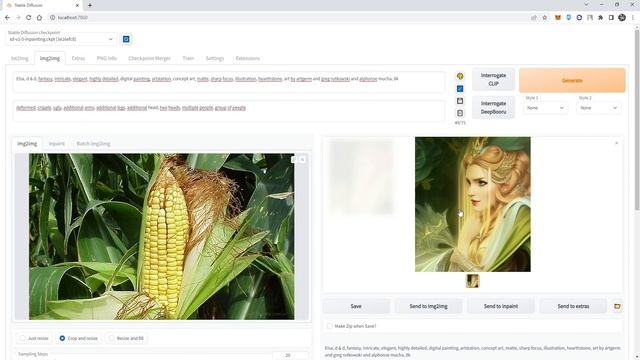The height and width of the screenshot is (360, 640).
Task: Open the Stable Diffusion checkpoint dropdown
Action: tap(61, 39)
